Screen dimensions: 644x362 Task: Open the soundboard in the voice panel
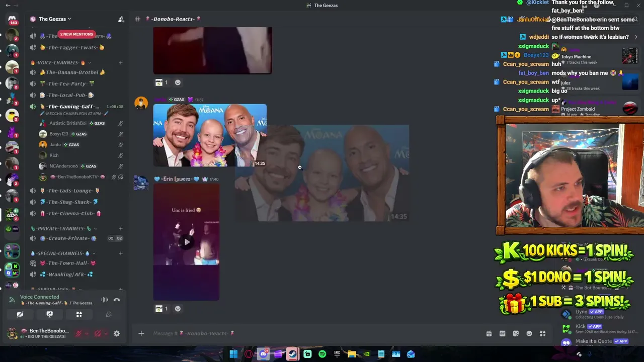point(109,315)
